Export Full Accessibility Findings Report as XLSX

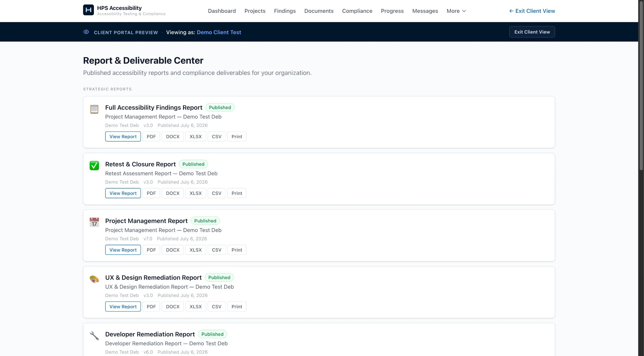pos(196,137)
